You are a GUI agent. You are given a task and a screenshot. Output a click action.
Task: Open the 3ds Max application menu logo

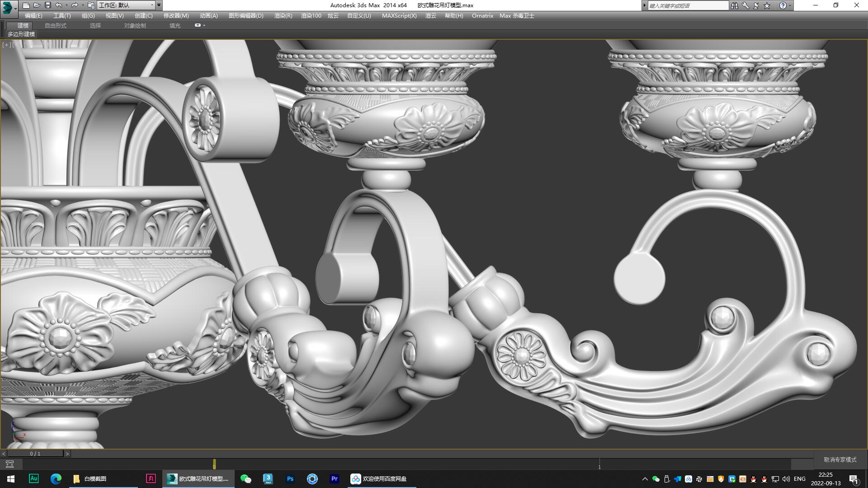click(x=6, y=5)
